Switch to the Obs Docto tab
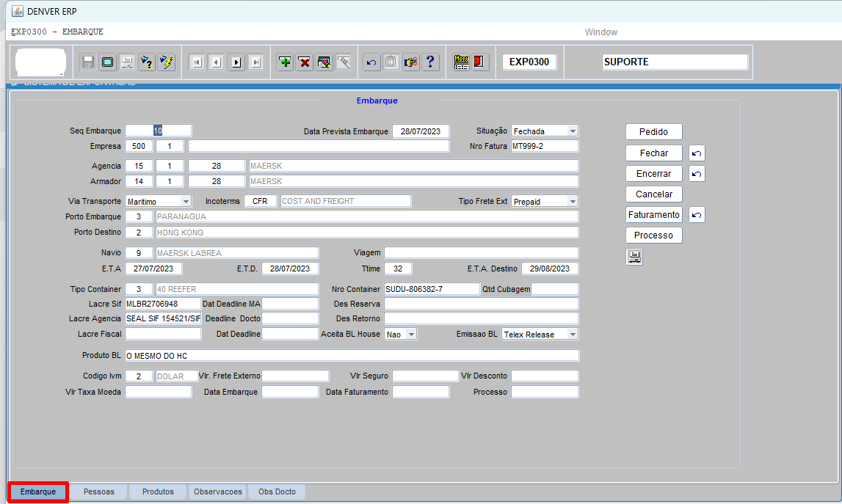The width and height of the screenshot is (842, 504). [277, 492]
